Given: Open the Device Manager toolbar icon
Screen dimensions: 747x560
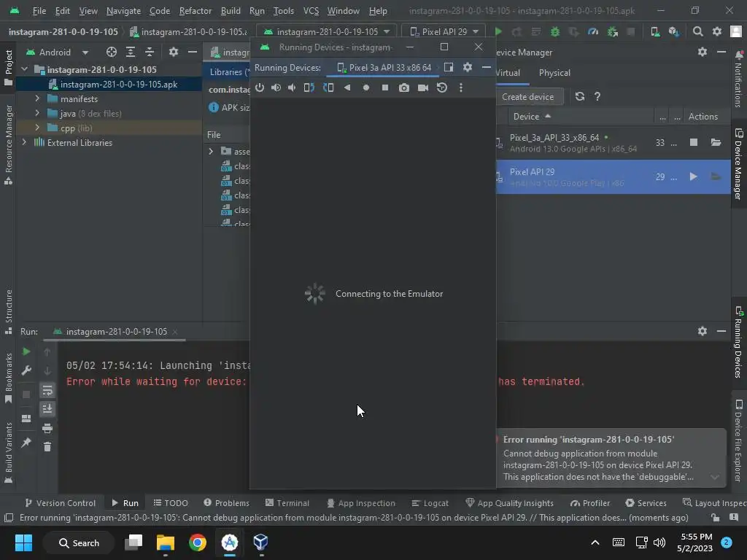Looking at the screenshot, I should coord(656,31).
